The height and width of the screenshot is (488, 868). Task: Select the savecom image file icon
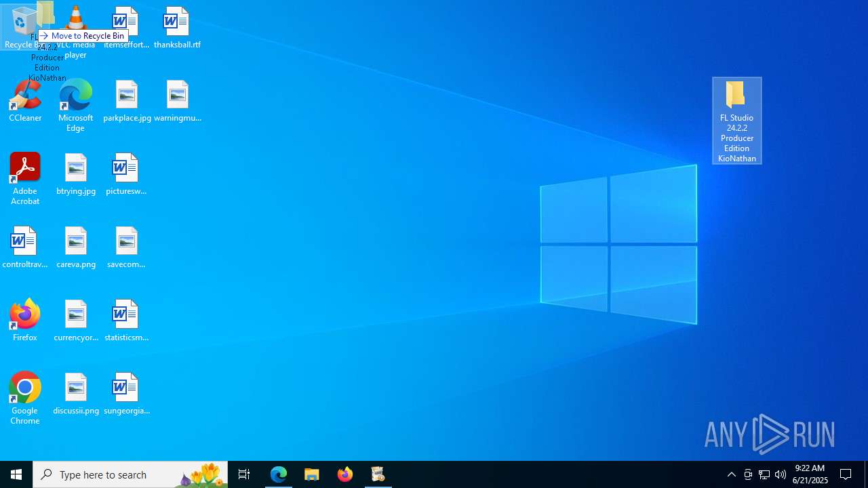point(126,247)
